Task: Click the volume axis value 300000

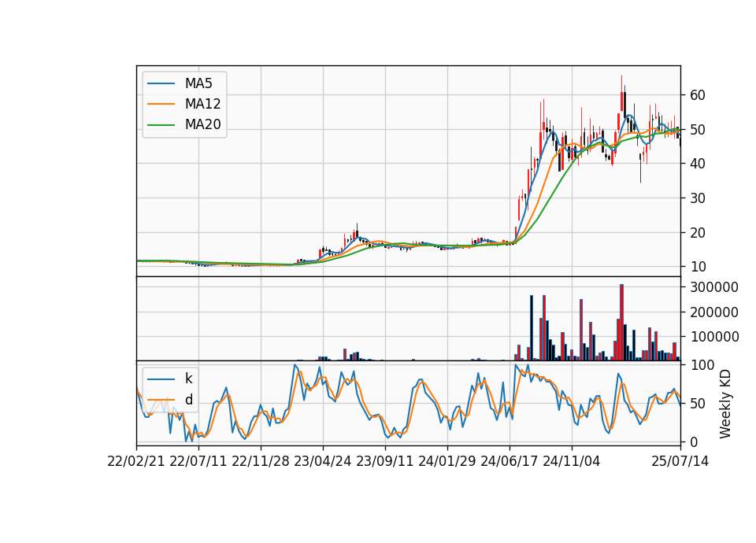Action: [x=714, y=287]
